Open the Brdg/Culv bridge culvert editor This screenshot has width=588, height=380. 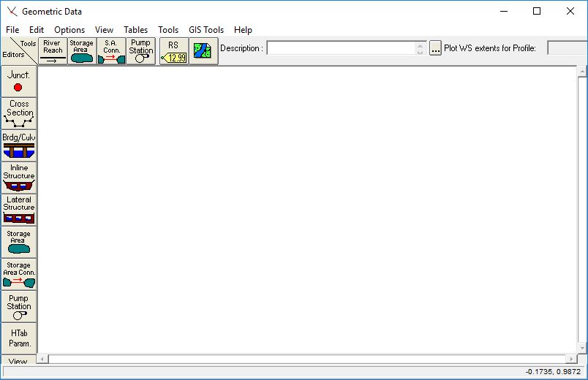click(x=19, y=145)
